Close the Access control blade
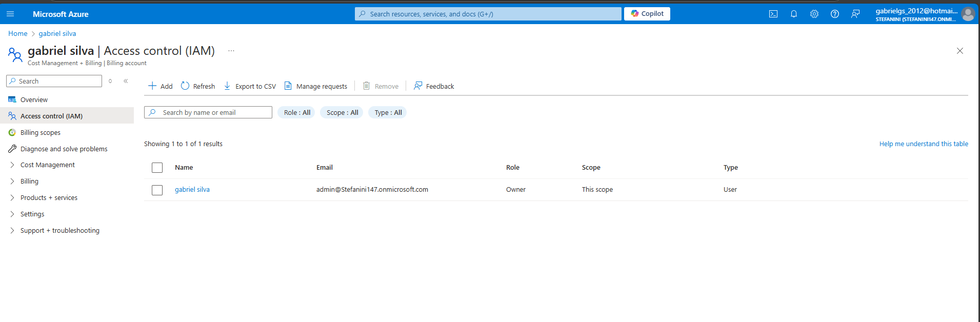This screenshot has width=980, height=322. tap(960, 51)
